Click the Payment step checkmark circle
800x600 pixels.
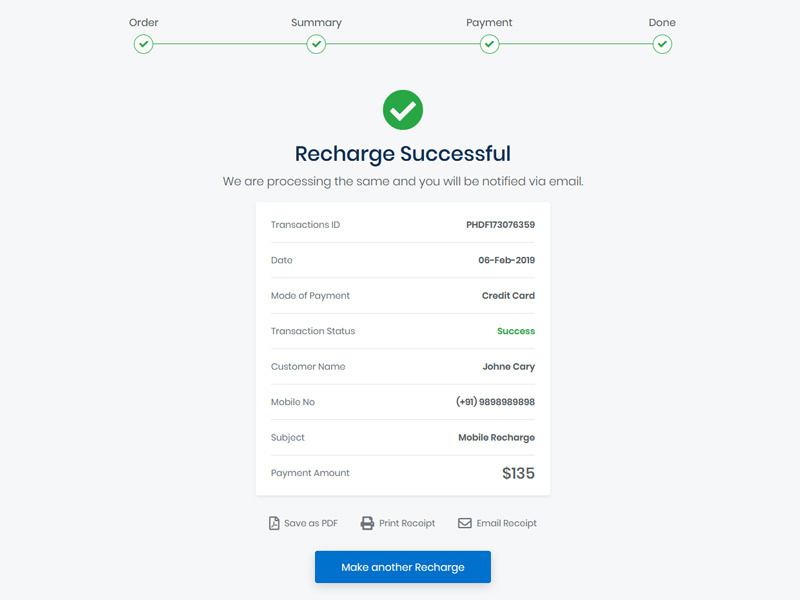(x=489, y=44)
